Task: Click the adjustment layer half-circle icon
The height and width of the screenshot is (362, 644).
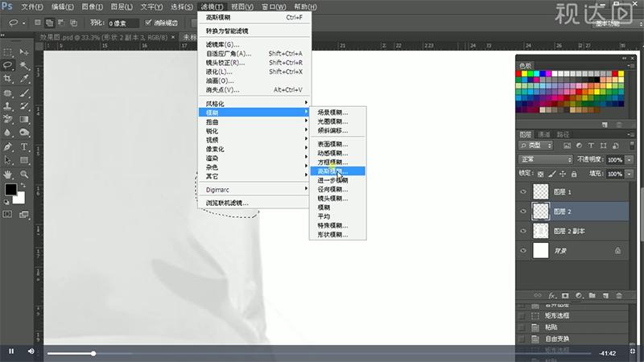Action: click(x=579, y=295)
